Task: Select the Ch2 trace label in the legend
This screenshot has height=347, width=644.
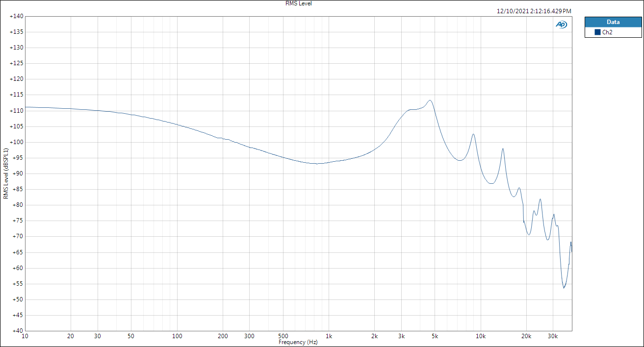Action: tap(607, 32)
